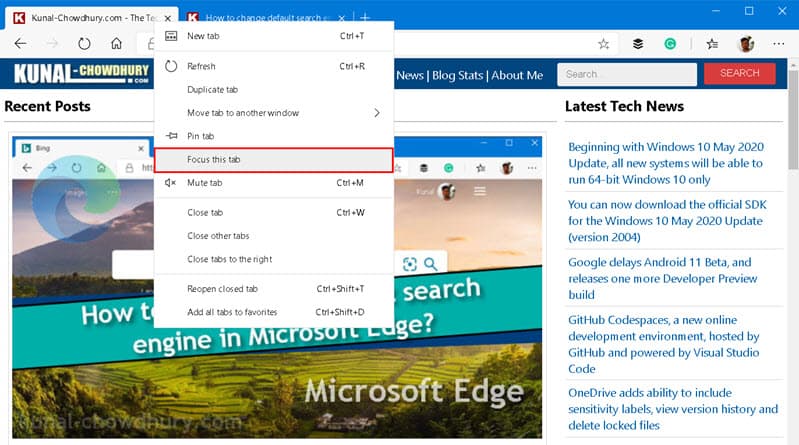799x445 pixels.
Task: Choose Close tabs to the right
Action: point(274,259)
